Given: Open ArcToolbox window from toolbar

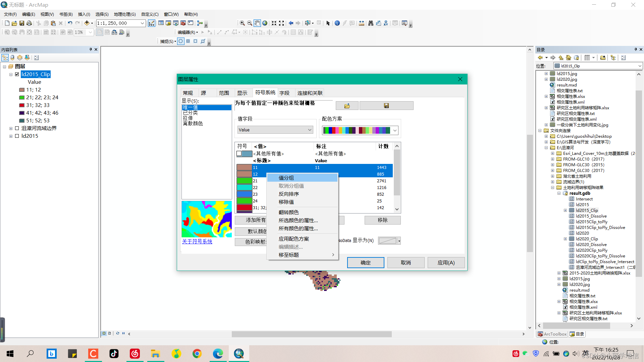Looking at the screenshot, I should pyautogui.click(x=183, y=23).
